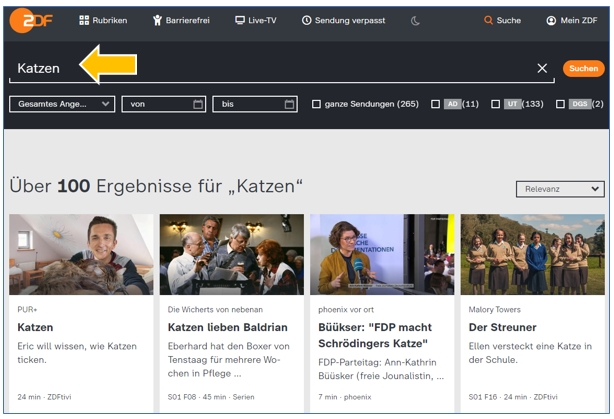Open Mein ZDF account
Image resolution: width=614 pixels, height=419 pixels.
pyautogui.click(x=572, y=20)
